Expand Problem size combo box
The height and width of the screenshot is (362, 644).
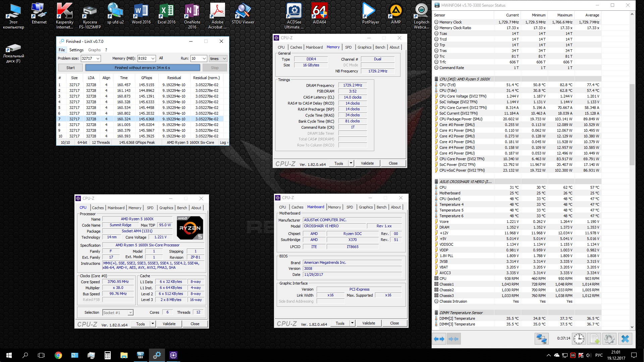[x=98, y=59]
